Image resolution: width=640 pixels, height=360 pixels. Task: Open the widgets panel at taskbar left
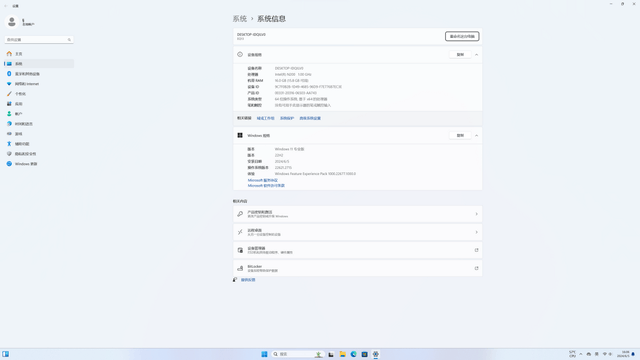click(x=5, y=354)
